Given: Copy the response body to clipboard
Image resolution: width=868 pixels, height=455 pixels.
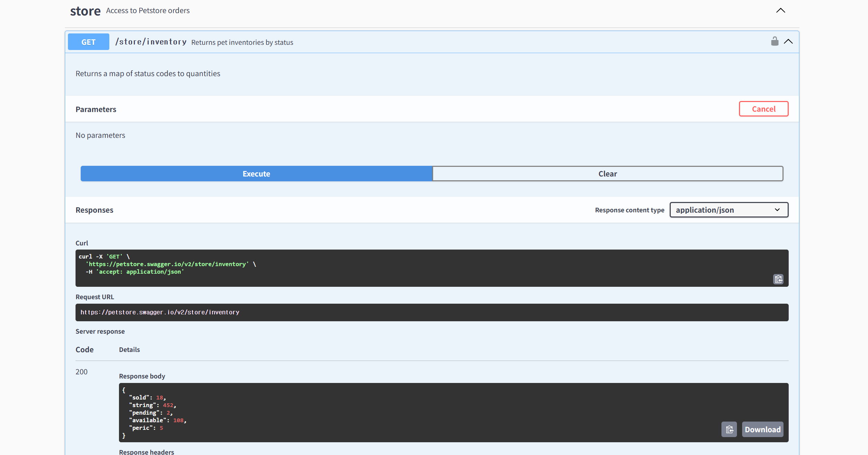Looking at the screenshot, I should pyautogui.click(x=729, y=429).
